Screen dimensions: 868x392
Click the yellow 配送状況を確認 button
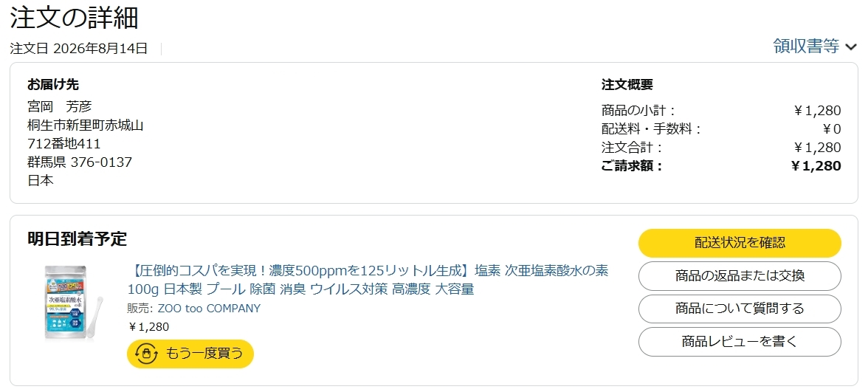(x=740, y=242)
